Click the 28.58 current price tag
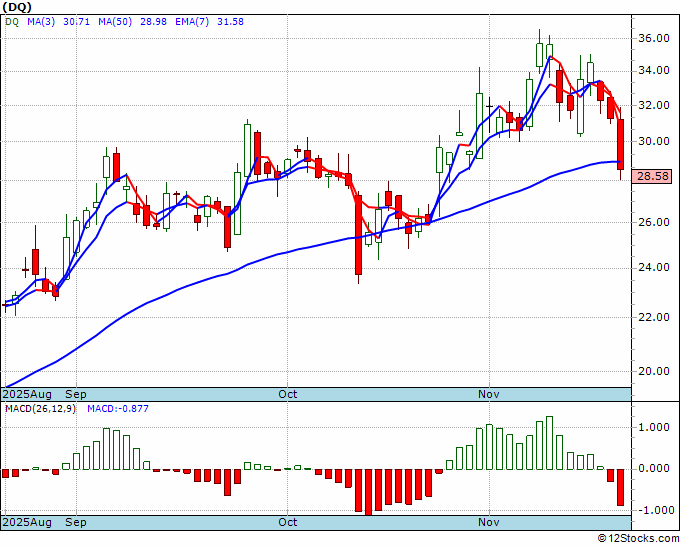This screenshot has height=546, width=680. click(x=651, y=177)
